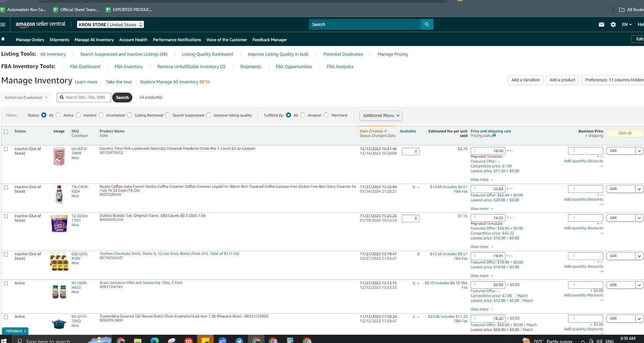Expand View more for Grace Jamaican row
The image size is (644, 343).
coord(482,309)
